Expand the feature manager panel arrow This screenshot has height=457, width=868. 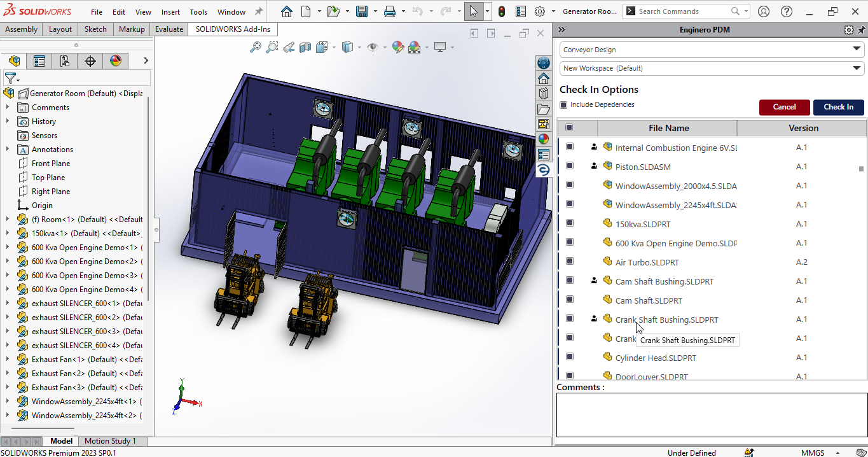tap(146, 61)
